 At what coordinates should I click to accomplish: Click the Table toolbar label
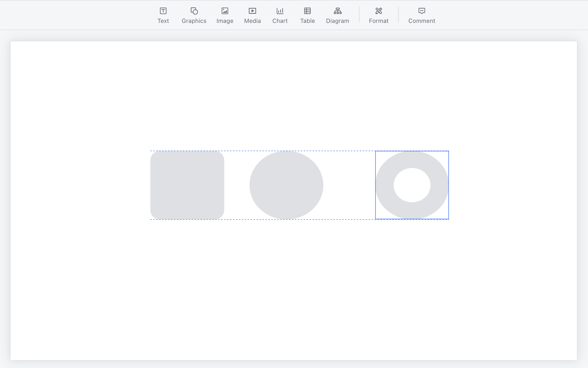[x=307, y=21]
